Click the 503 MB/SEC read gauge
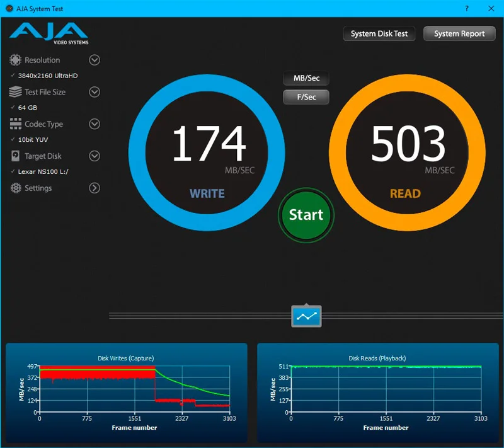Viewport: 504px width, 448px height. [x=407, y=152]
